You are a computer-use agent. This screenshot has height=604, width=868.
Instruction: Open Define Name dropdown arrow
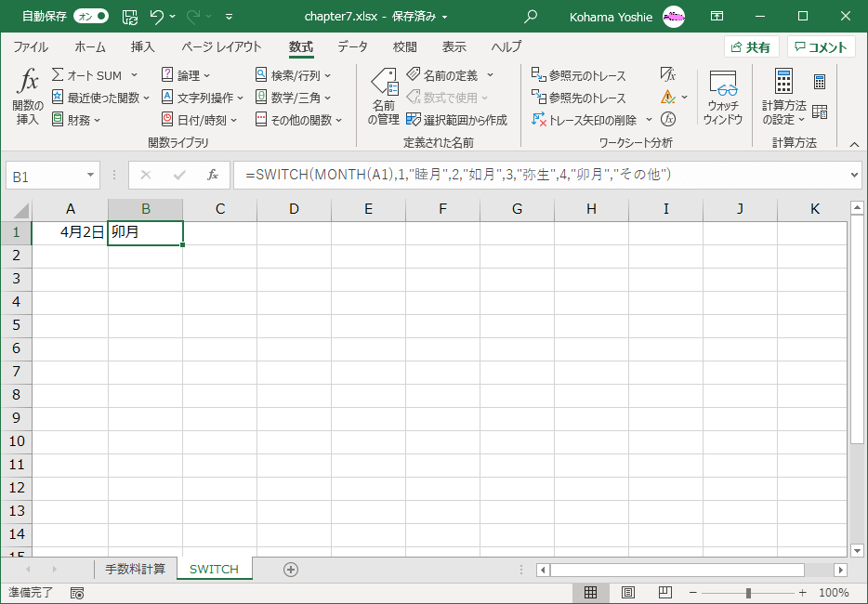[x=490, y=75]
